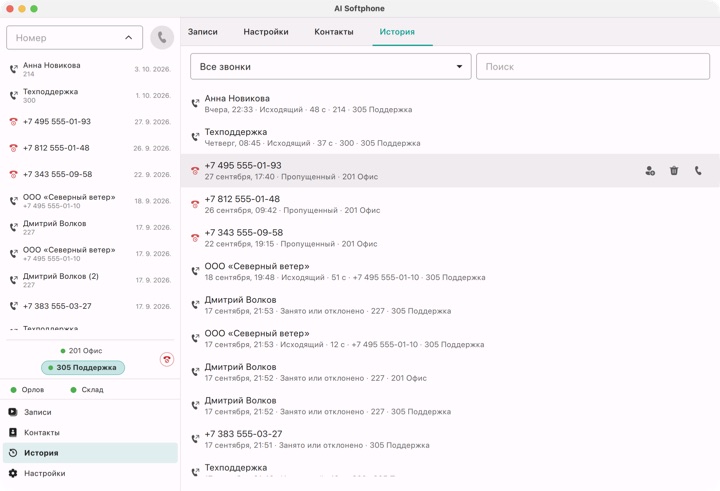Click call icon of +7 383 555-03-27 history entry

tap(195, 439)
